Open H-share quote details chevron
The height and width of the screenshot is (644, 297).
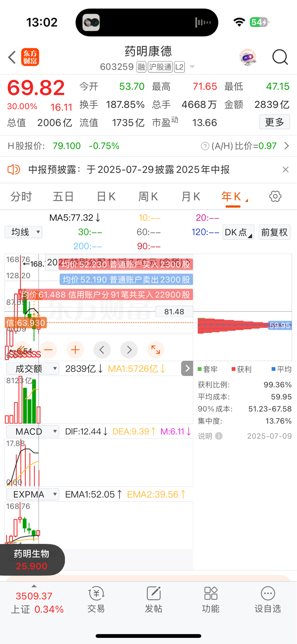(x=287, y=146)
